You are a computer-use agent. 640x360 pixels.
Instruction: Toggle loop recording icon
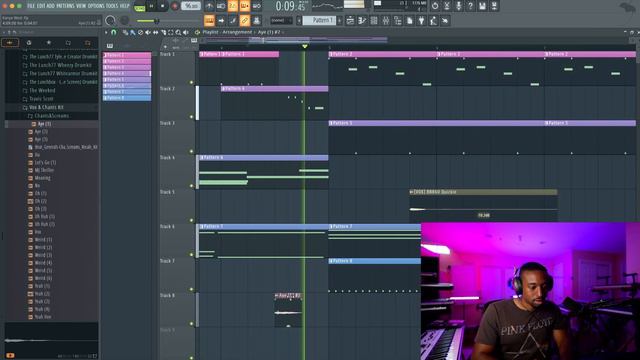256,6
